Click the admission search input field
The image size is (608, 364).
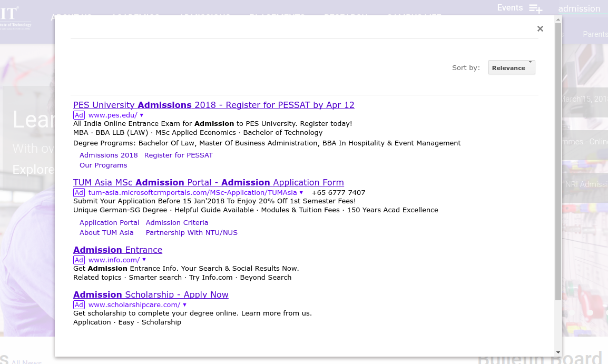(579, 8)
